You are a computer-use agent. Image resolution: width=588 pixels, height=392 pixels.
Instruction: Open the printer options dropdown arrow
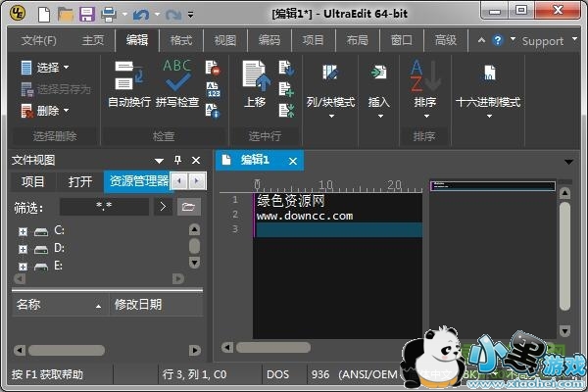(x=124, y=15)
